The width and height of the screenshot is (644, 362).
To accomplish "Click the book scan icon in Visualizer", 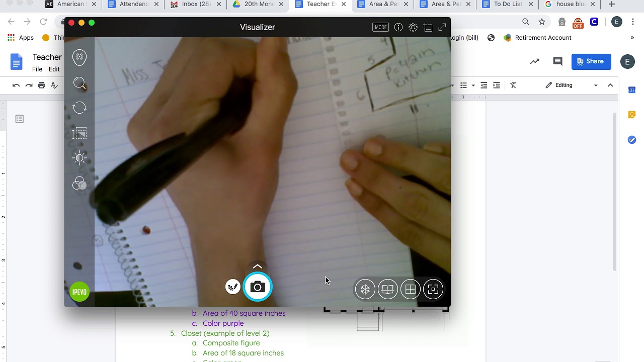I will [388, 289].
